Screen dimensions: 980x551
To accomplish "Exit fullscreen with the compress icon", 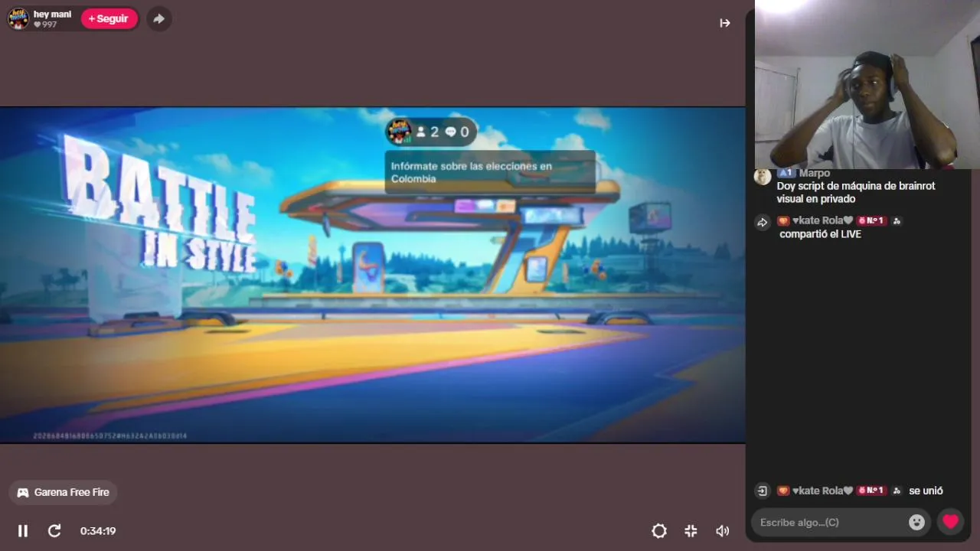I will pyautogui.click(x=691, y=530).
